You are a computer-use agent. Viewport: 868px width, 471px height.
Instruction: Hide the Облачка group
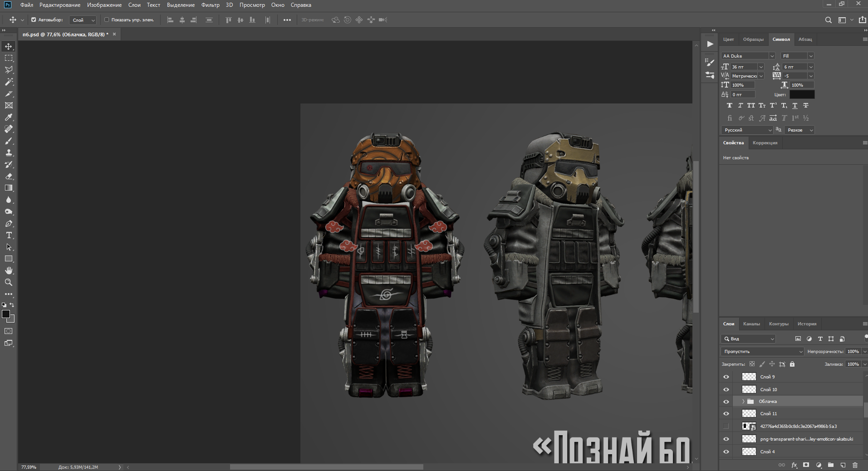pyautogui.click(x=726, y=402)
